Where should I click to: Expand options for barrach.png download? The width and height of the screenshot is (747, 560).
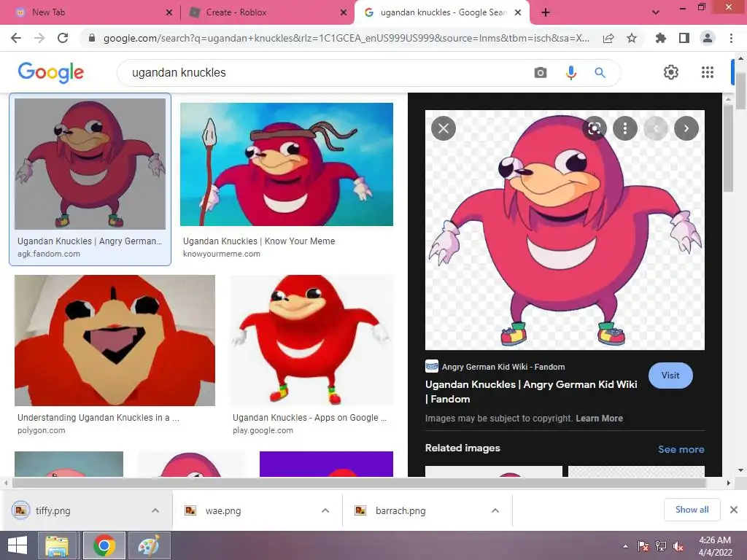click(495, 510)
